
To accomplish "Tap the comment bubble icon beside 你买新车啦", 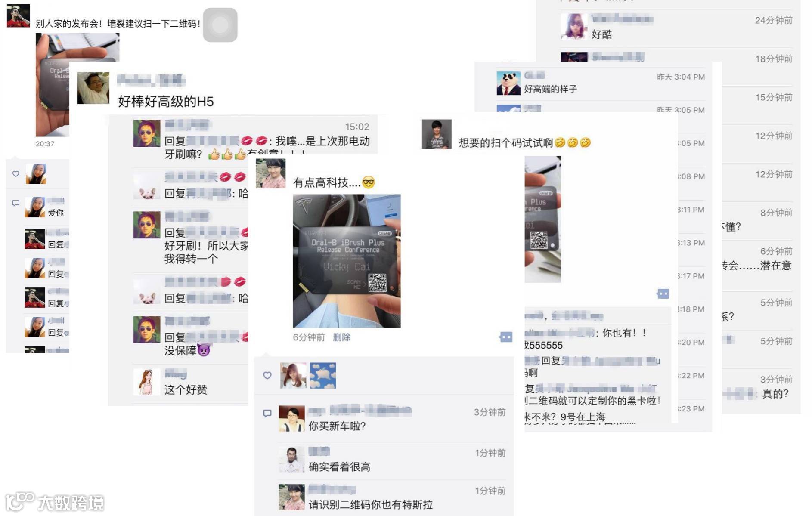I will click(x=267, y=413).
